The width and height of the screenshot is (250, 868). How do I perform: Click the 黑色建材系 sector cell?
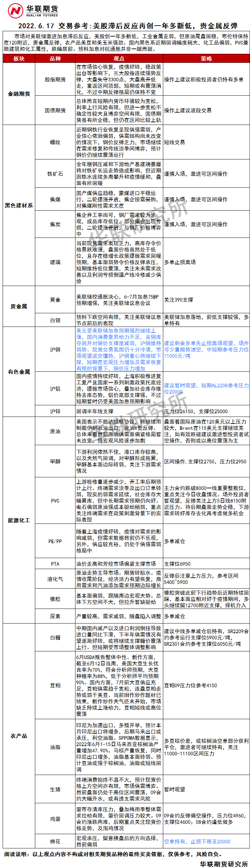pos(19,205)
